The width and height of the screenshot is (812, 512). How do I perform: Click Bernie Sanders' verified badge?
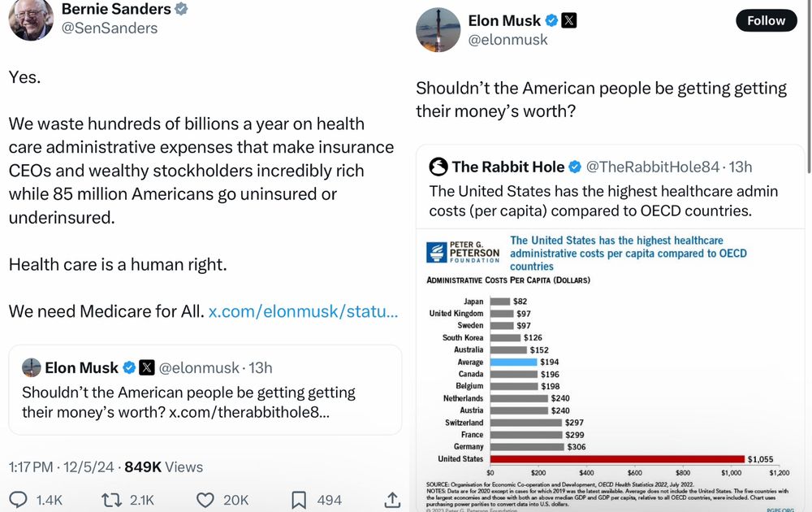[181, 9]
